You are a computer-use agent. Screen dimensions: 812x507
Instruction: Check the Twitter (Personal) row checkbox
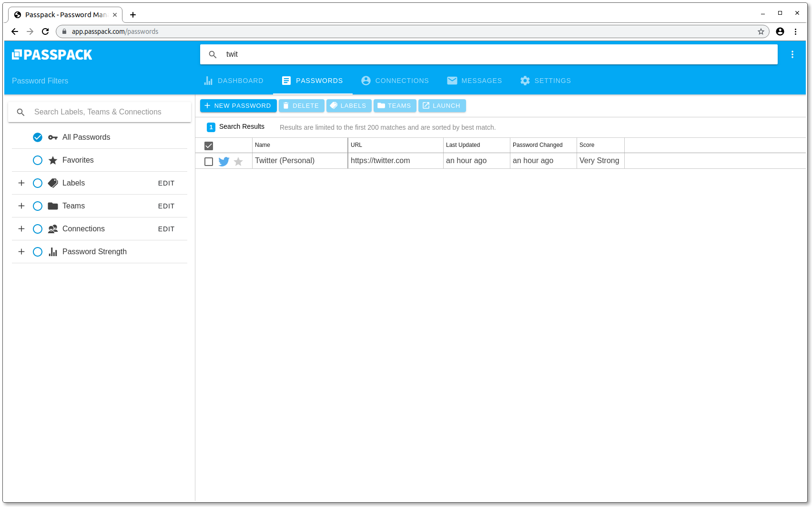[x=209, y=161]
